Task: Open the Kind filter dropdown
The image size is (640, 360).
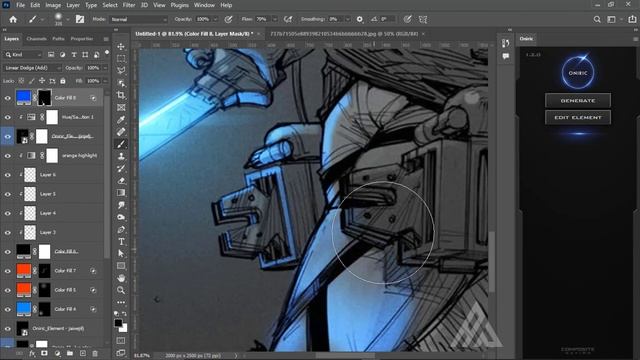Action: 23,54
